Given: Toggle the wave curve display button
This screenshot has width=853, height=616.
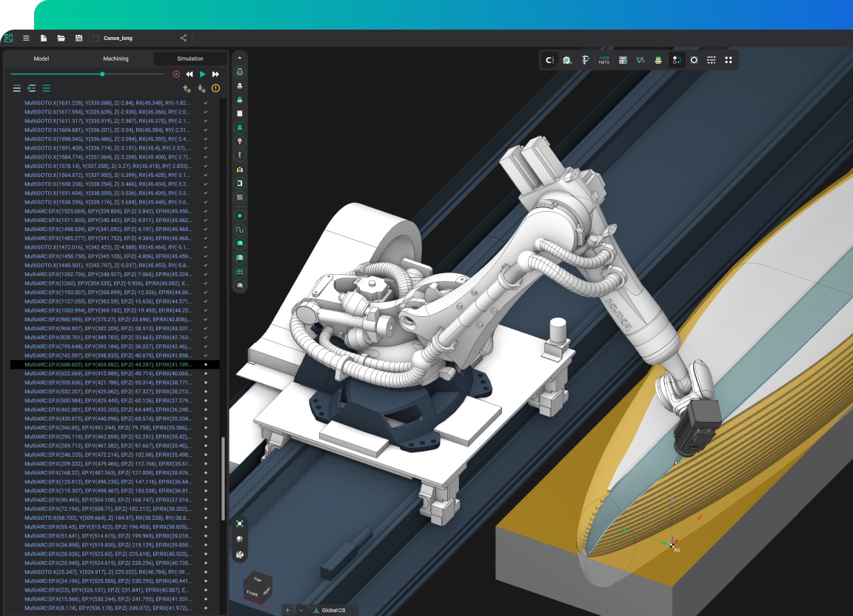Looking at the screenshot, I should [240, 230].
